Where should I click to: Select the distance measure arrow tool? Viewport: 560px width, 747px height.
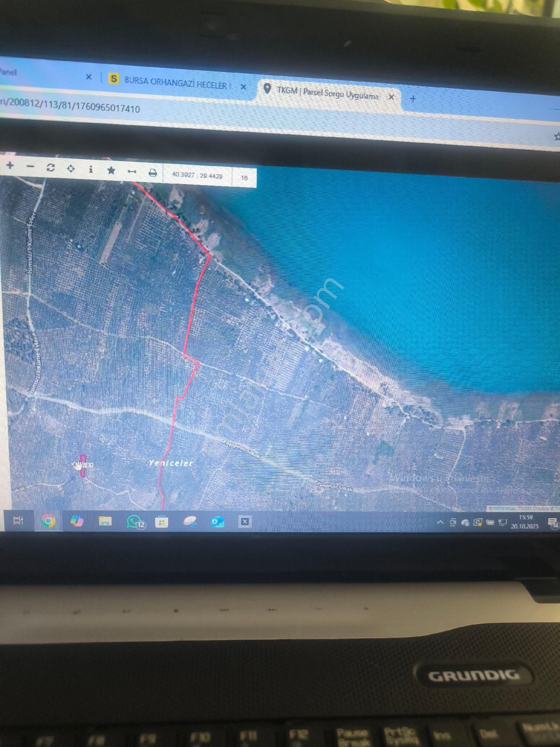point(132,172)
